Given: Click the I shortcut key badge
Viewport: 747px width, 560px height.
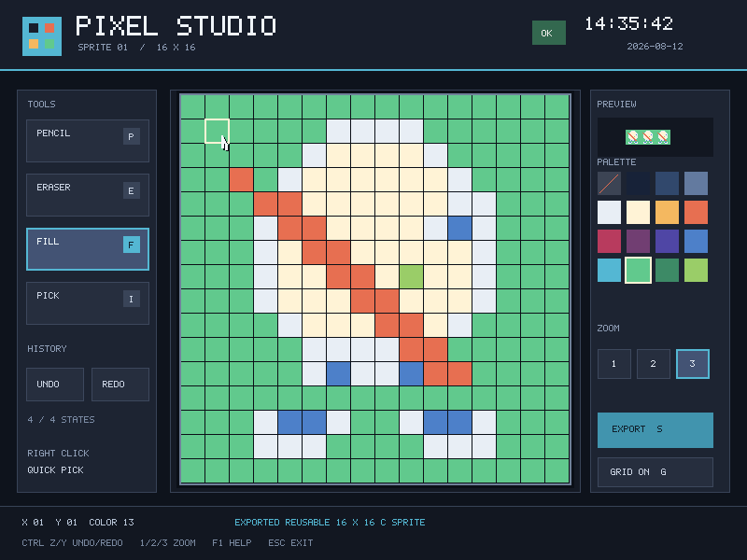Looking at the screenshot, I should 132,299.
